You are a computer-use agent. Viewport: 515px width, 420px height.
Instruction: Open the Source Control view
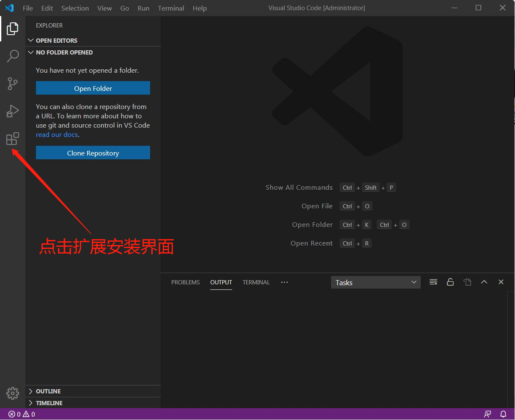tap(13, 83)
